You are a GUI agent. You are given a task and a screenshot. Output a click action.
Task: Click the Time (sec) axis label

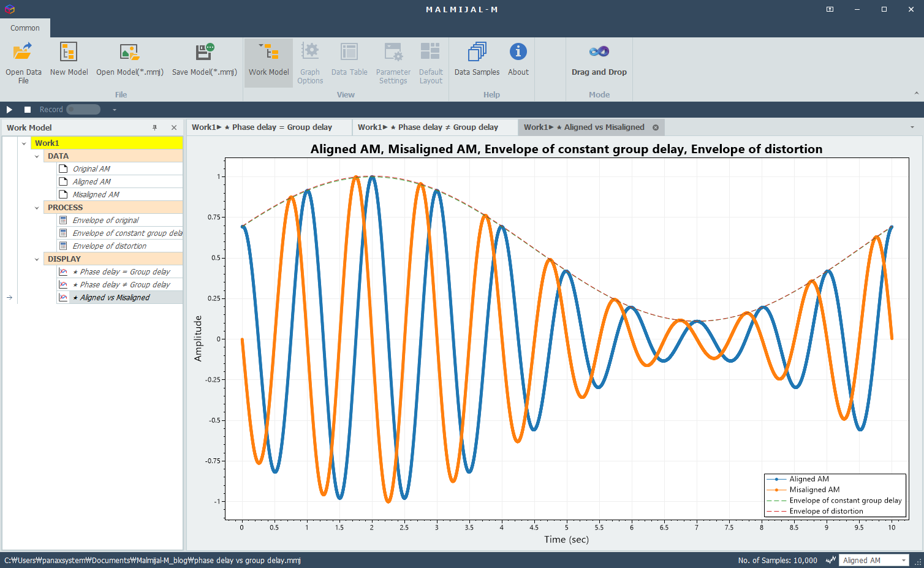click(x=566, y=539)
